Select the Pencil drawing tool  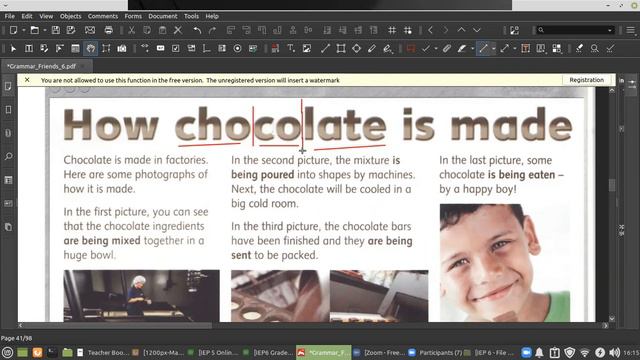tap(371, 49)
